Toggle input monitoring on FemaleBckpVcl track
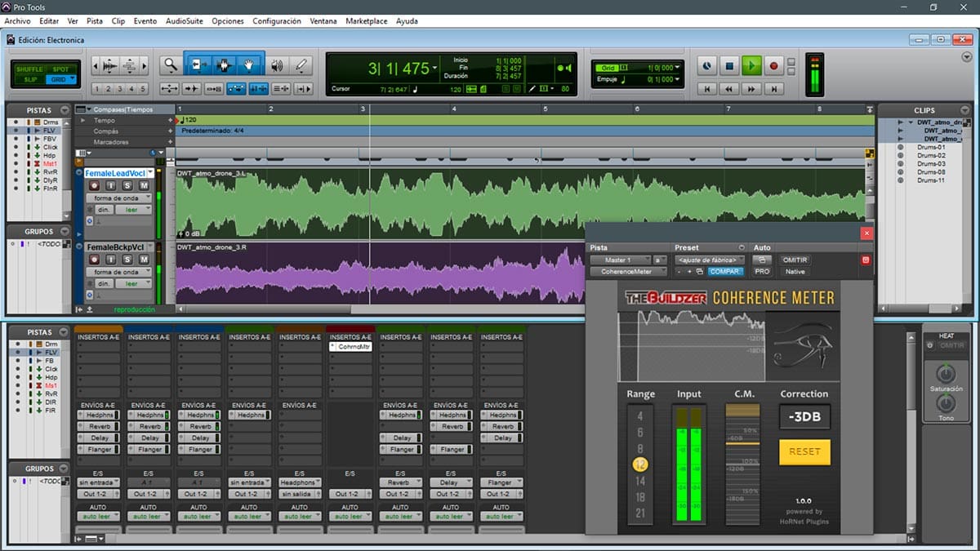The height and width of the screenshot is (551, 980). [110, 260]
